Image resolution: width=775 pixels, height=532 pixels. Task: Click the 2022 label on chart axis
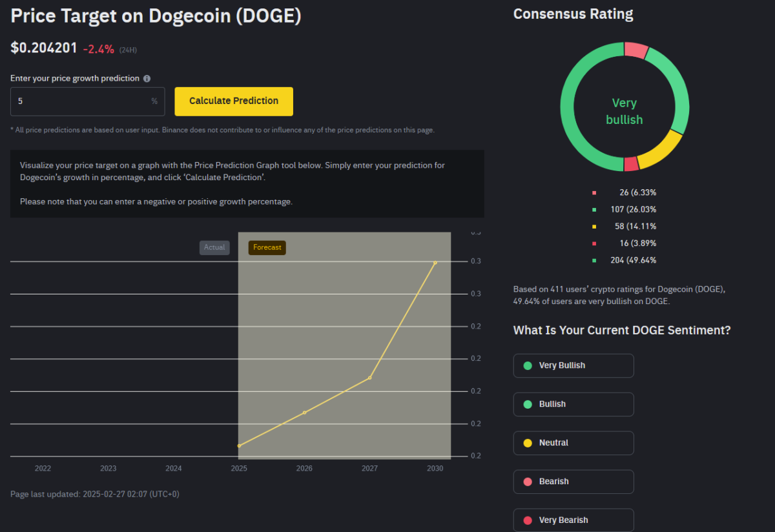click(43, 469)
